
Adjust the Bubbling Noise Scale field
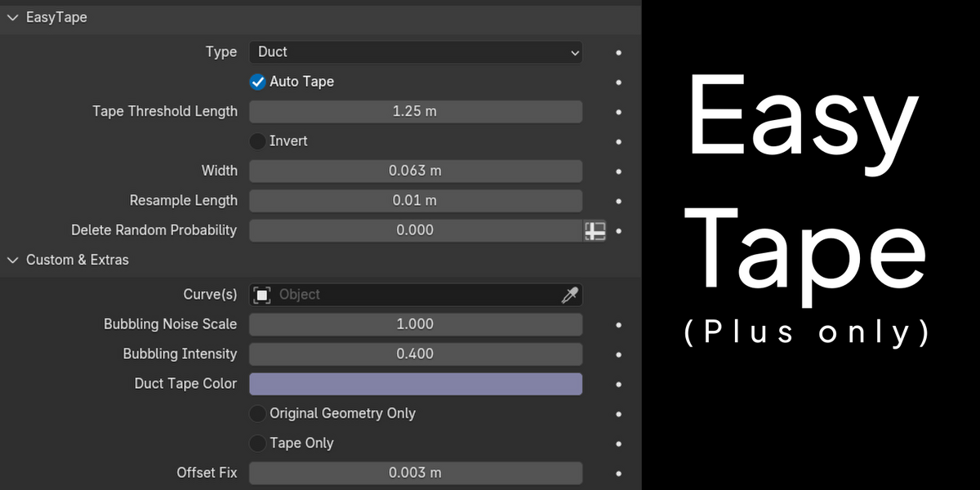416,324
